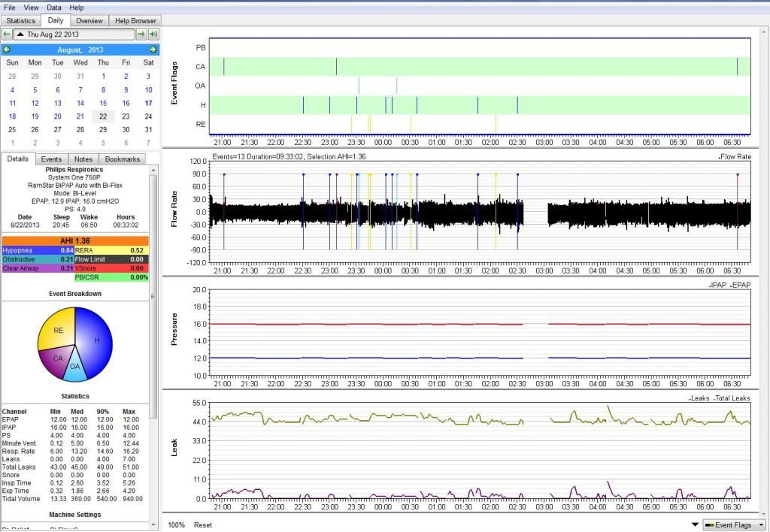Show the previous month in the calendar
Viewport: 770px width, 532px height.
(x=6, y=50)
